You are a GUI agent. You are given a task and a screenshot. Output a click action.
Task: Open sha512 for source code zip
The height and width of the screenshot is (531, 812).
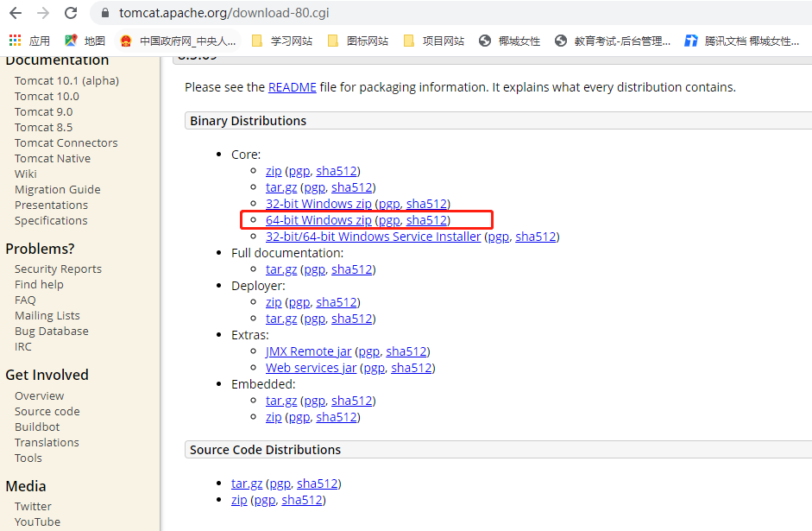pos(302,500)
